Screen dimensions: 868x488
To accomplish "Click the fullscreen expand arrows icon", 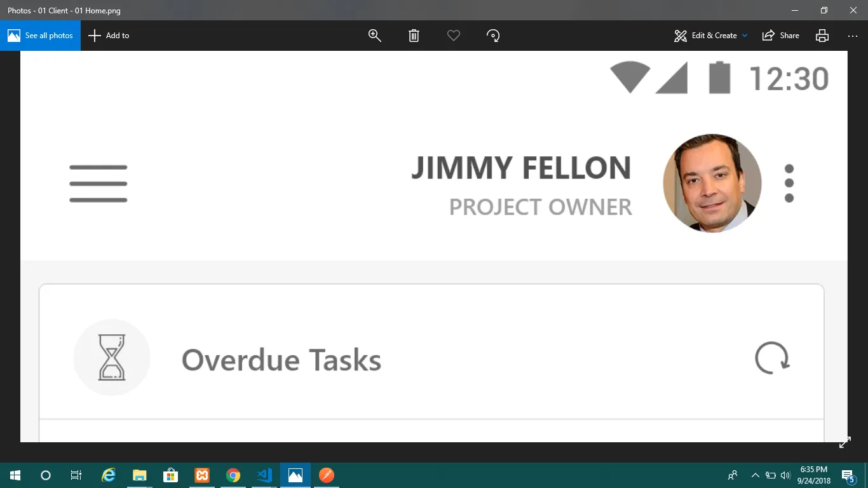I will pyautogui.click(x=844, y=443).
